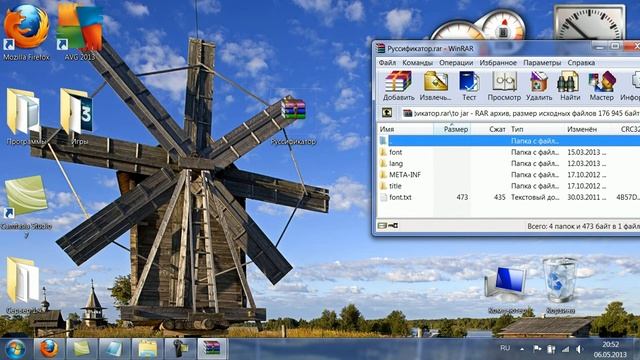Click the 15.03.2013 date of font folder
Image resolution: width=640 pixels, height=360 pixels.
[587, 152]
